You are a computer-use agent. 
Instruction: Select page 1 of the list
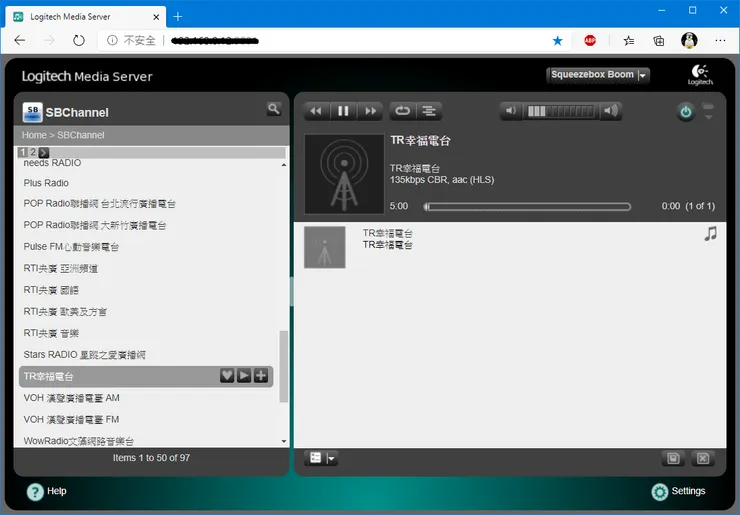click(23, 152)
